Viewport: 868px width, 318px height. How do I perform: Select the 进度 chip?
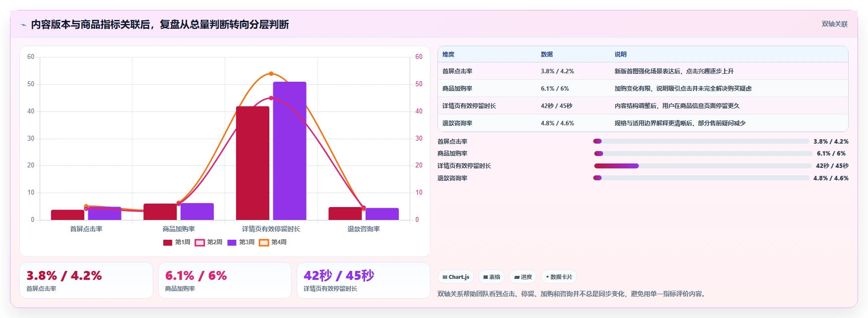pyautogui.click(x=523, y=277)
